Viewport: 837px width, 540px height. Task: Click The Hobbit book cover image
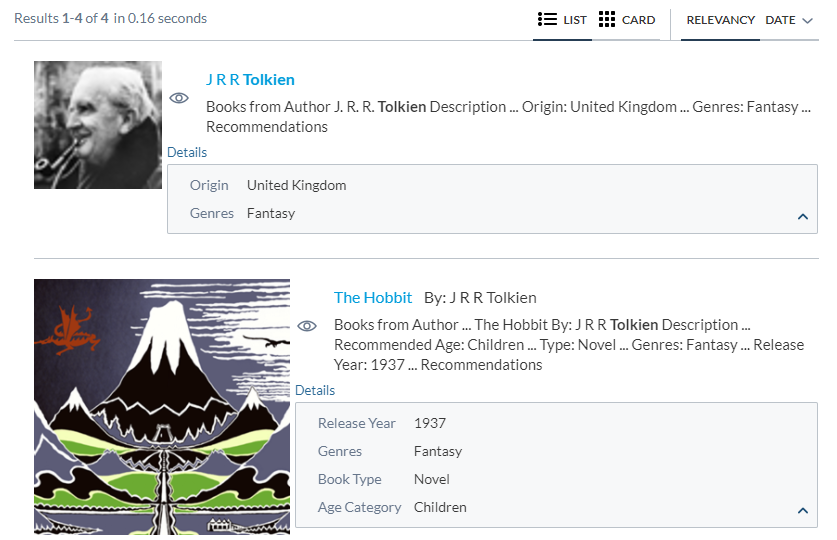pos(162,407)
